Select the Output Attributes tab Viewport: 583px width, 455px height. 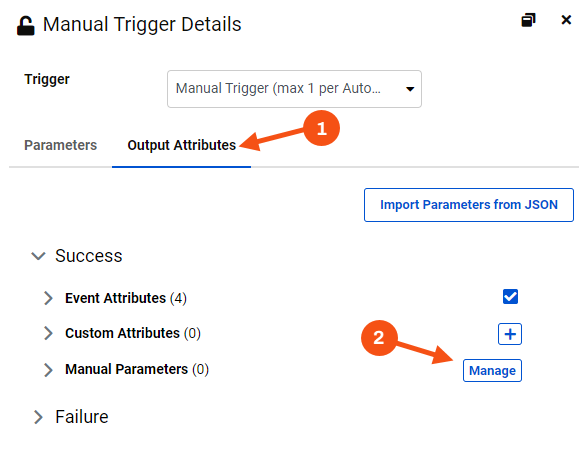(x=181, y=145)
